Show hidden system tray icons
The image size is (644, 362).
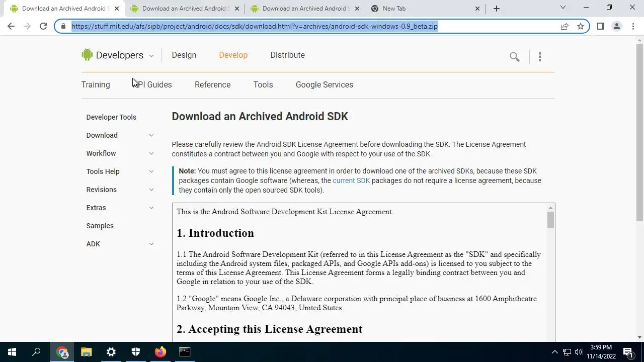pos(555,352)
